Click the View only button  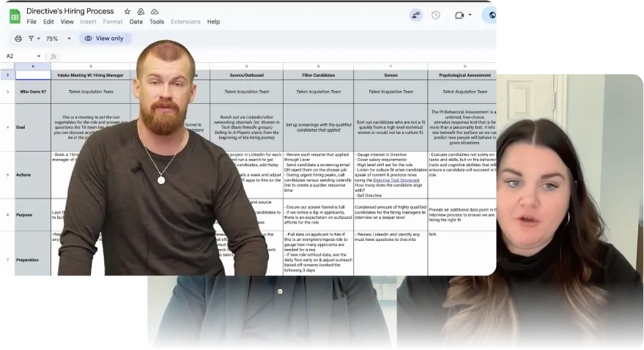[104, 38]
